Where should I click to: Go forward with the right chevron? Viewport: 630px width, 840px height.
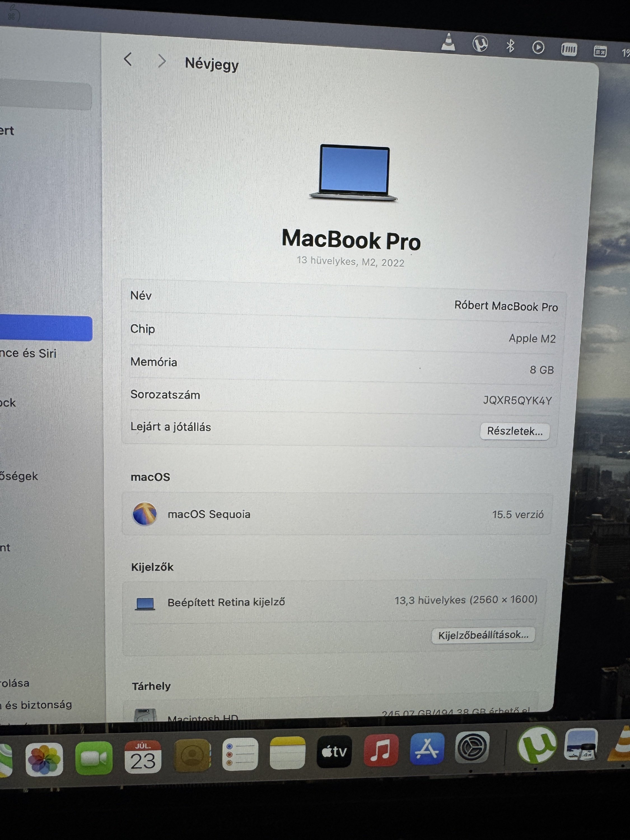[162, 60]
